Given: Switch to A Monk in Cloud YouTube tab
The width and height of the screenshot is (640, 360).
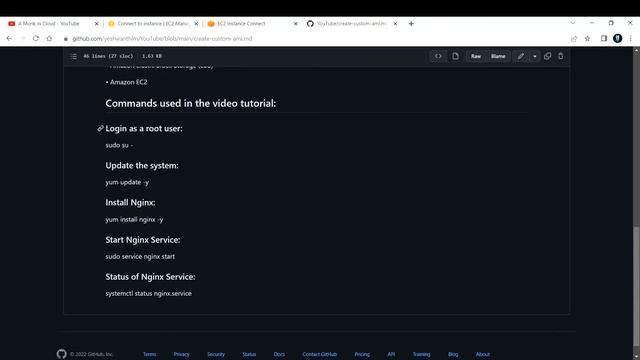Looking at the screenshot, I should coord(49,24).
